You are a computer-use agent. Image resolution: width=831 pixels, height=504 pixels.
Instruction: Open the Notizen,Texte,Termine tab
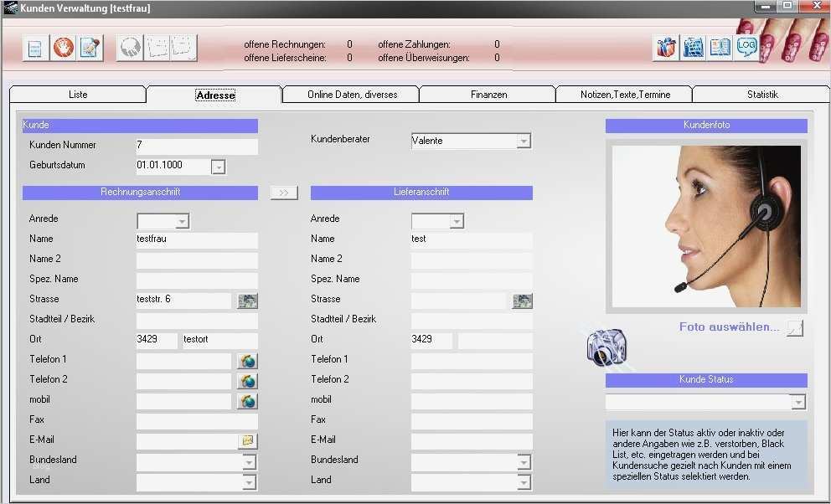coord(623,95)
